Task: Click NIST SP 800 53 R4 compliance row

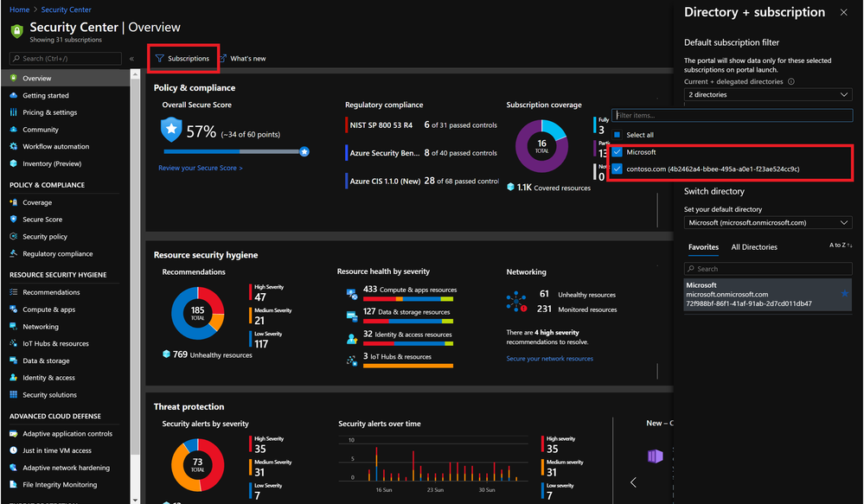Action: coord(421,125)
